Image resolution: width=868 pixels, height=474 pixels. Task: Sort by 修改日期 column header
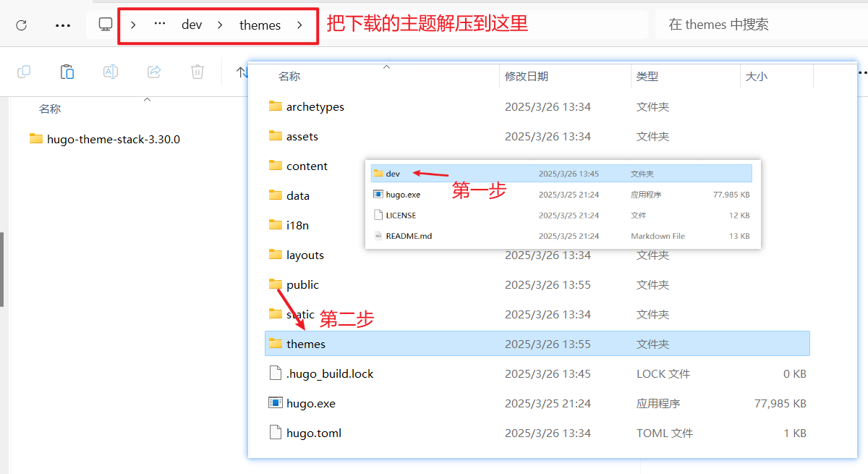[x=526, y=76]
